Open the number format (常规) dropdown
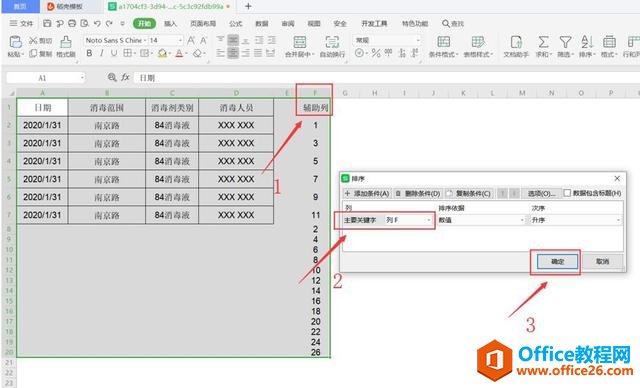Image resolution: width=640 pixels, height=388 pixels. (418, 40)
